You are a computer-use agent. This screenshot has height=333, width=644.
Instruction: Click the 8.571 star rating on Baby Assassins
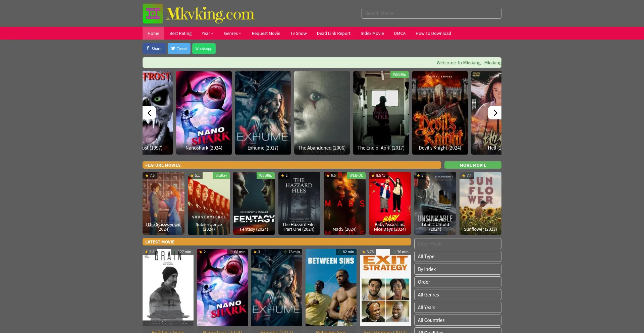coord(378,175)
